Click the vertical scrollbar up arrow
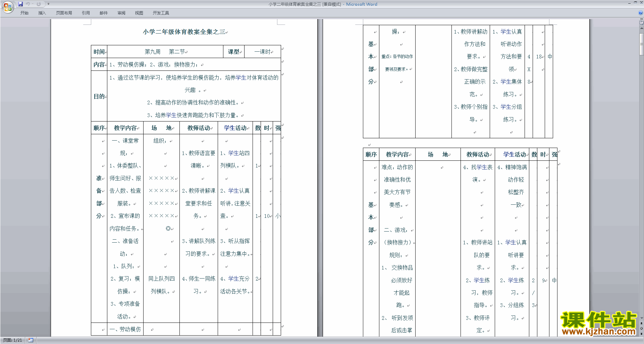This screenshot has width=644, height=344. pos(642,28)
